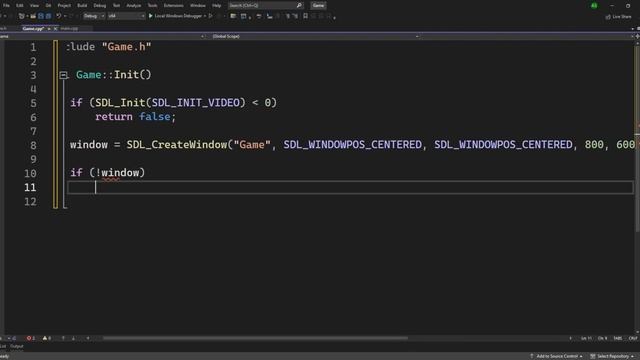Click the warnings count indicator

pyautogui.click(x=47, y=338)
